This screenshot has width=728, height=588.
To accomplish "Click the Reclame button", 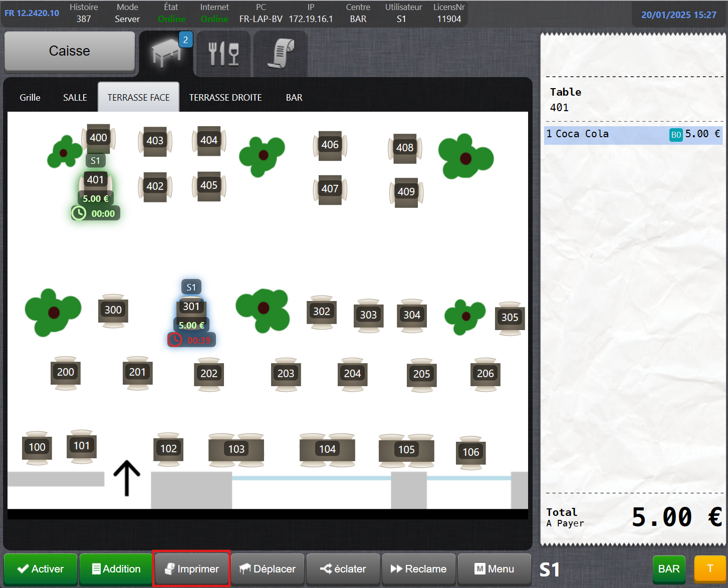I will point(418,569).
